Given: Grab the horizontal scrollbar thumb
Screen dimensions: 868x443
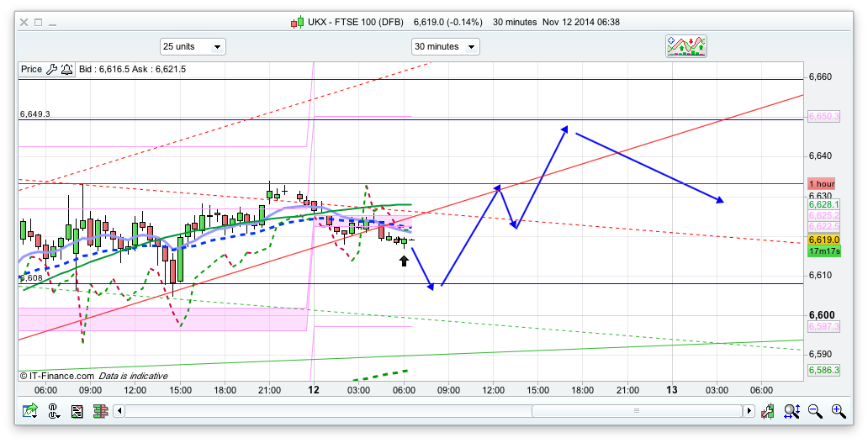Looking at the screenshot, I should point(637,411).
